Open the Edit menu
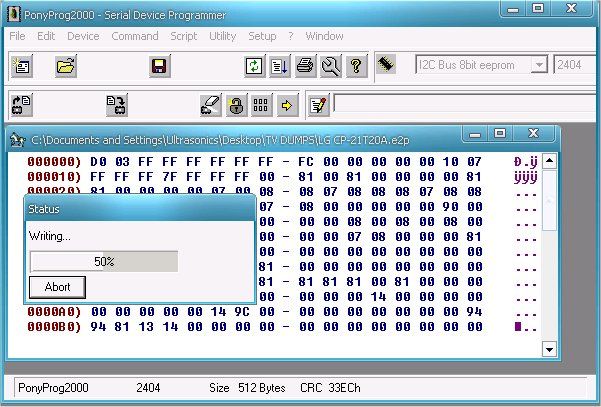 coord(46,36)
